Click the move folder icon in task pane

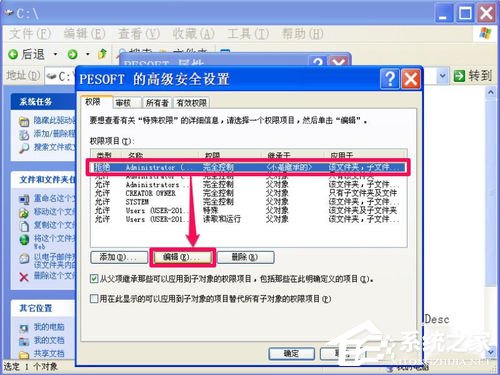24,213
